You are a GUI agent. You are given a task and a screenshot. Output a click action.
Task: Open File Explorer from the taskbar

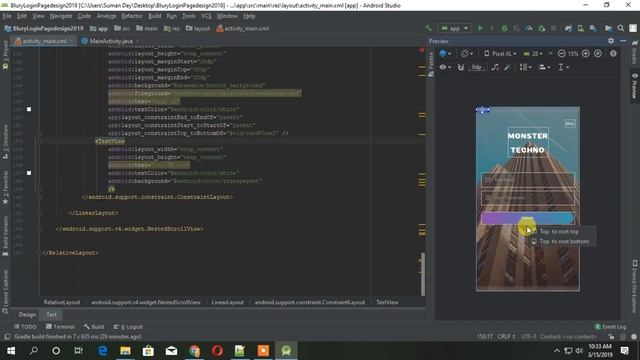[x=125, y=350]
